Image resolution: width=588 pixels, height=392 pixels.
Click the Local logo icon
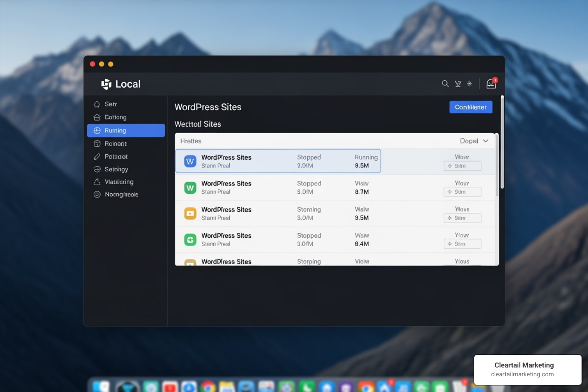coord(106,84)
